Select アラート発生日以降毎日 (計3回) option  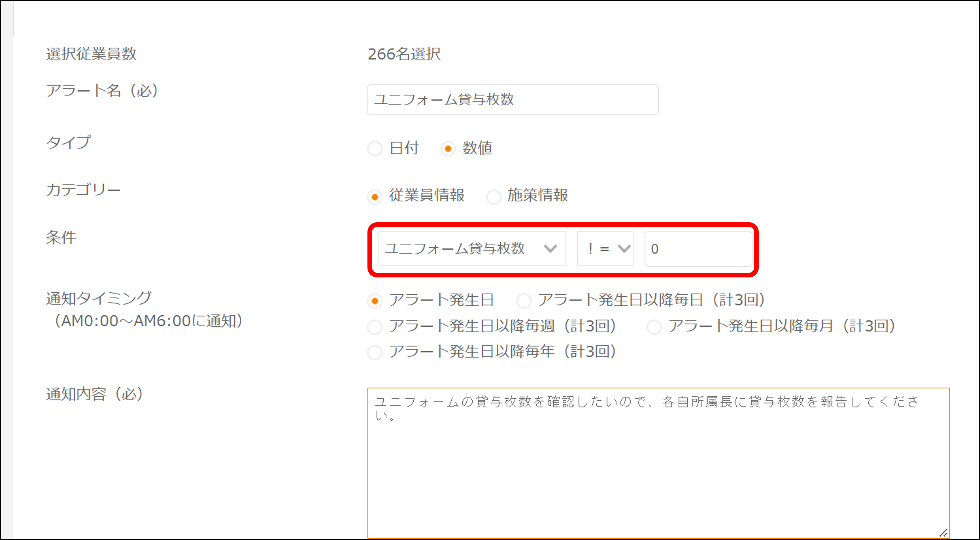click(524, 301)
